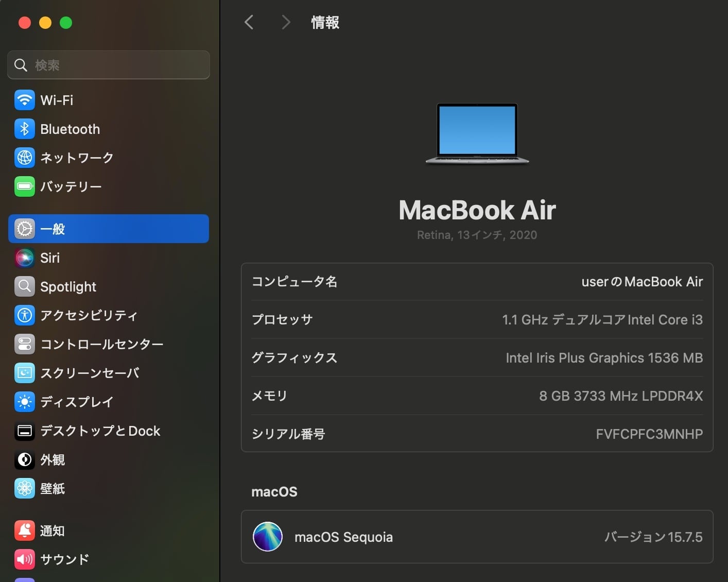Click the 壁紙 wallpaper icon
This screenshot has width=728, height=582.
[x=25, y=488]
